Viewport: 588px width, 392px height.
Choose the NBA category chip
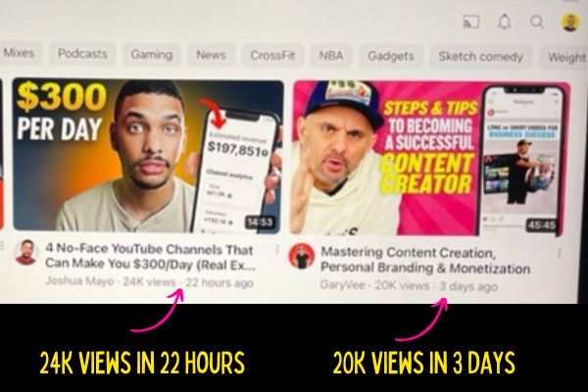click(331, 56)
